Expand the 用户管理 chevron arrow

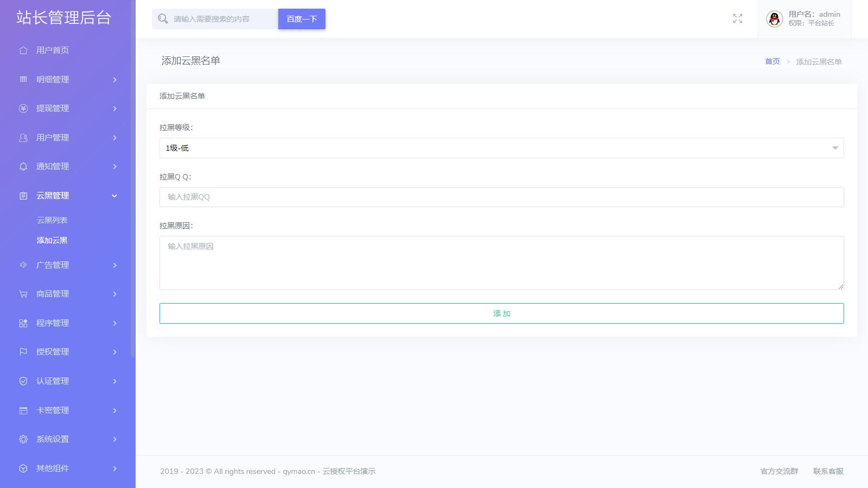[x=114, y=138]
